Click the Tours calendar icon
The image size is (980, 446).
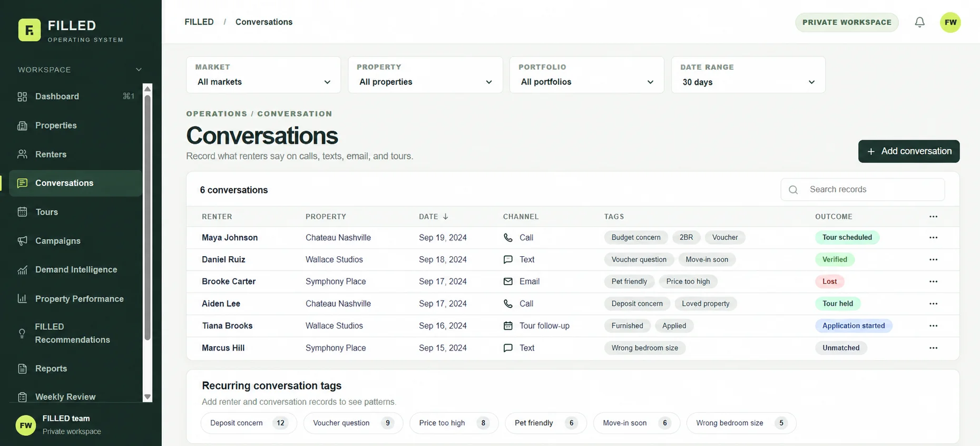(x=22, y=212)
